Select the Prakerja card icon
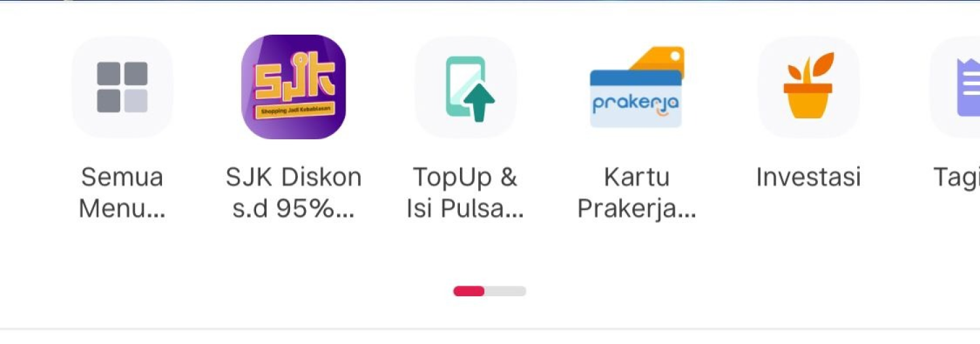The image size is (980, 344). 636,87
